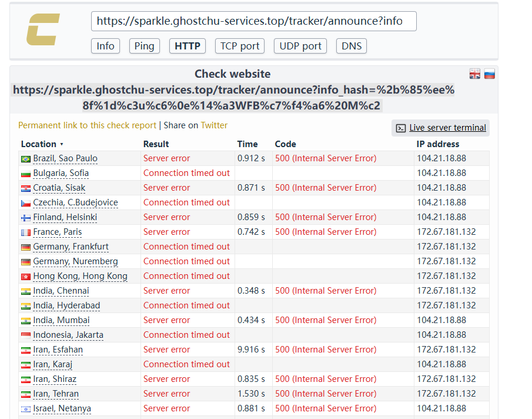This screenshot has height=419, width=532.
Task: Click the terminal icon beside Live server terminal
Action: click(401, 128)
